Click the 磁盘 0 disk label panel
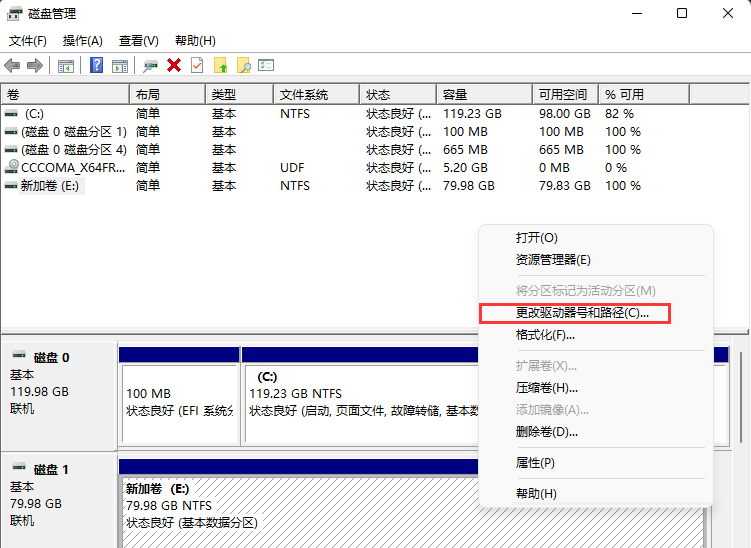The width and height of the screenshot is (751, 548). click(60, 395)
